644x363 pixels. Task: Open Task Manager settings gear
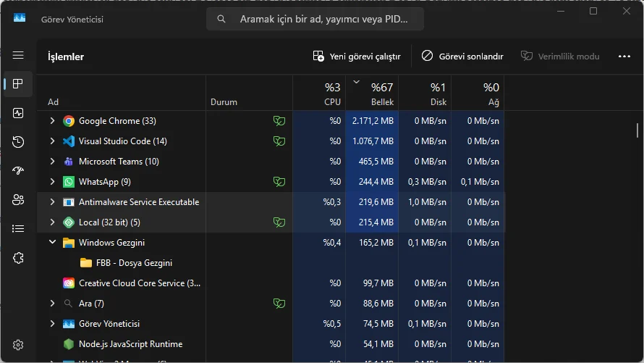(18, 344)
